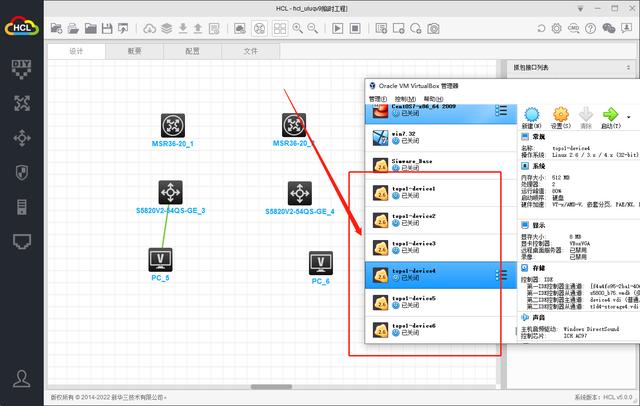This screenshot has width=640, height=406.
Task: Select topo1-device2 virtual machine
Action: [441, 220]
